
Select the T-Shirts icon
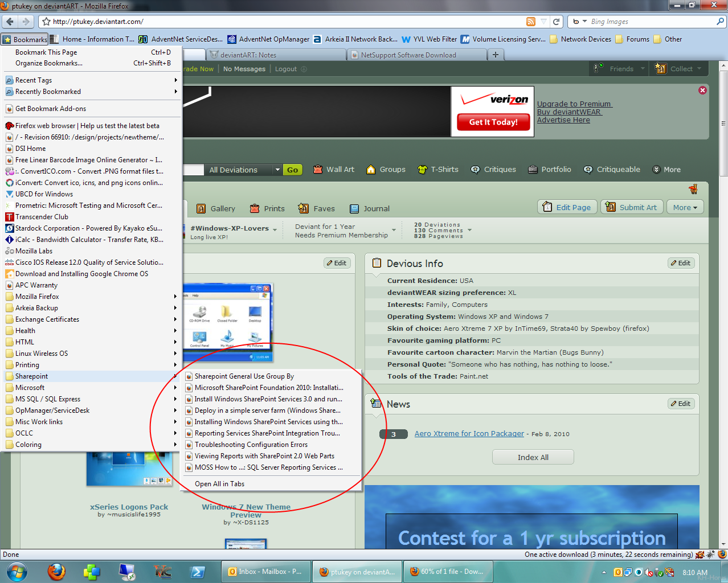coord(422,169)
